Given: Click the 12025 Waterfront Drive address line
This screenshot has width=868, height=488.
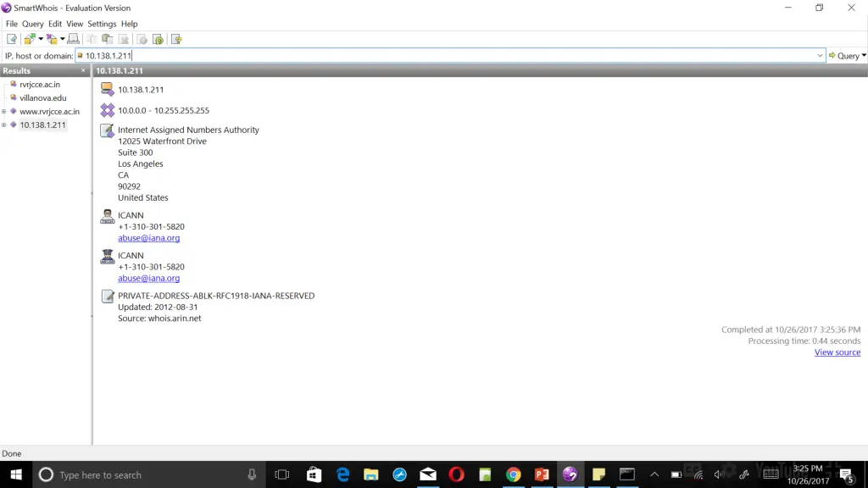Looking at the screenshot, I should point(162,141).
